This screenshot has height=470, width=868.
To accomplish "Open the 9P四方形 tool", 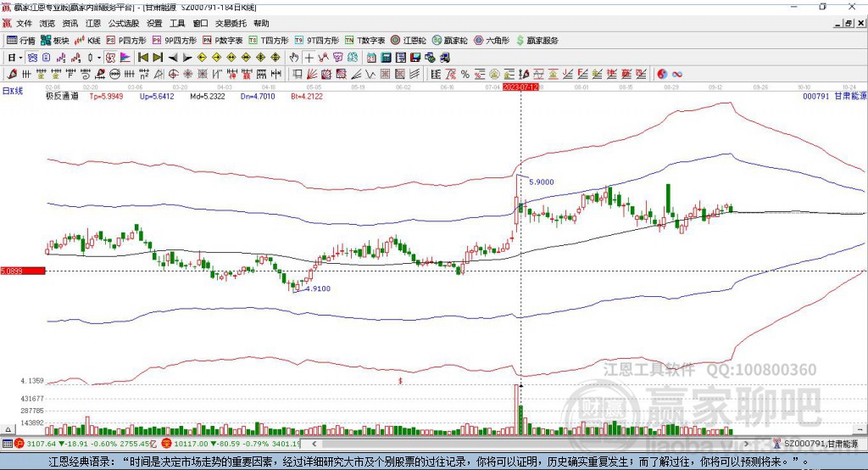I will coord(174,41).
